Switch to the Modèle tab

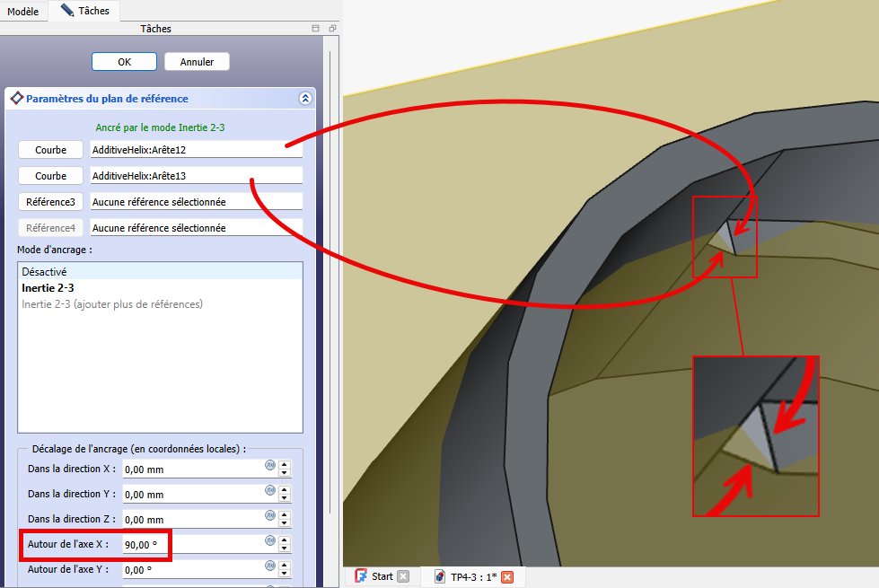click(x=23, y=11)
